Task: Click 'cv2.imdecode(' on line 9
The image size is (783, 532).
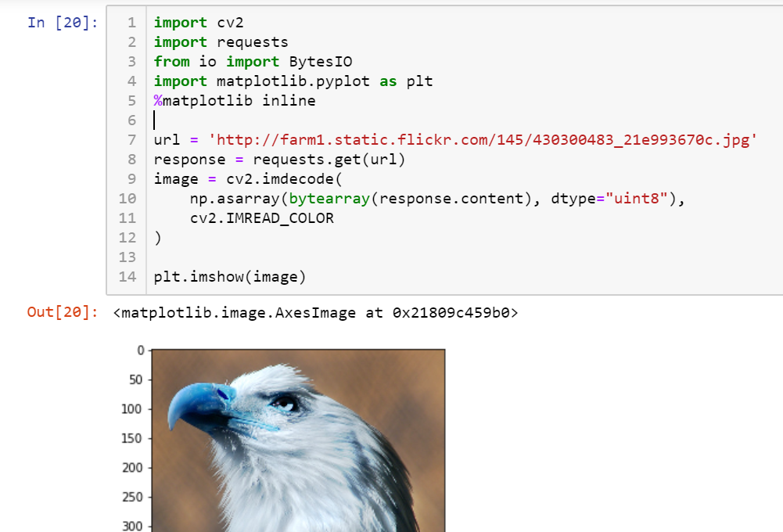Action: coord(284,179)
